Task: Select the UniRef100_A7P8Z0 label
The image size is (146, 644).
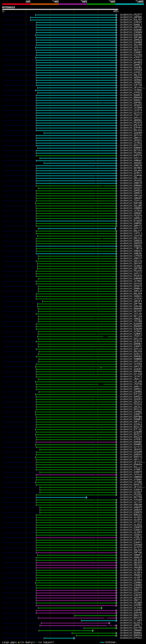Action: click(x=131, y=638)
